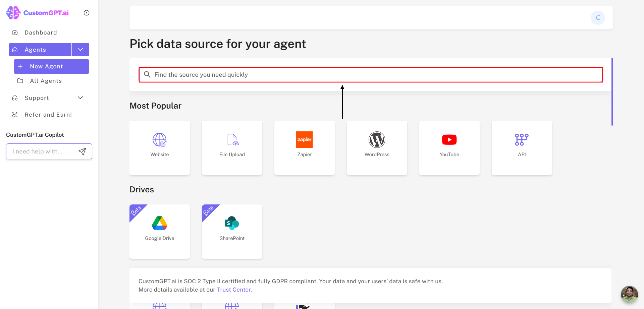
Task: Send Copilot message with paper plane icon
Action: [x=82, y=151]
